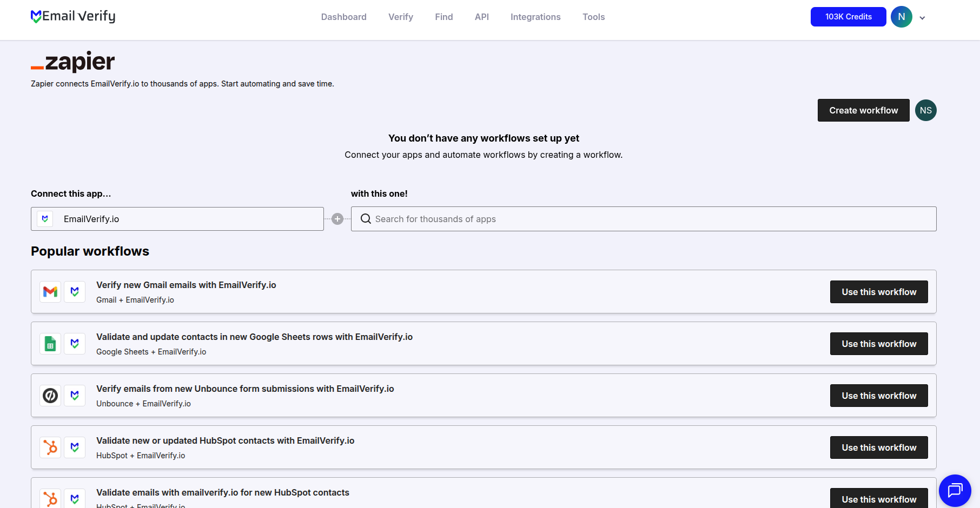Click the EmailVerify.io icon in app selector
The image size is (980, 508).
click(45, 219)
